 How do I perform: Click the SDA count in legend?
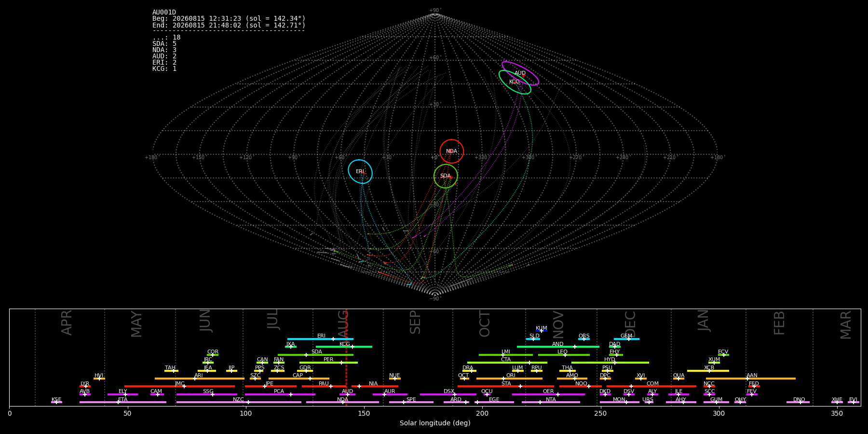point(164,44)
